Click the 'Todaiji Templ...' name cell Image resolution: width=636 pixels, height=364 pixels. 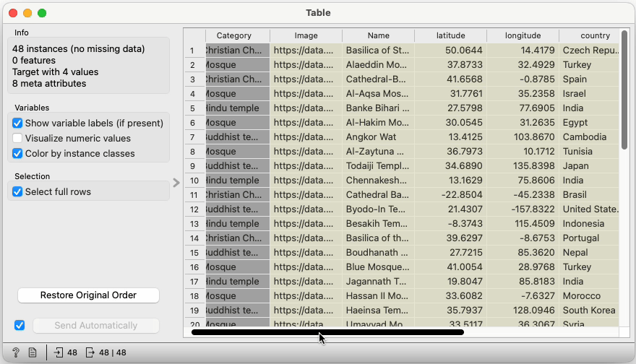tap(379, 166)
